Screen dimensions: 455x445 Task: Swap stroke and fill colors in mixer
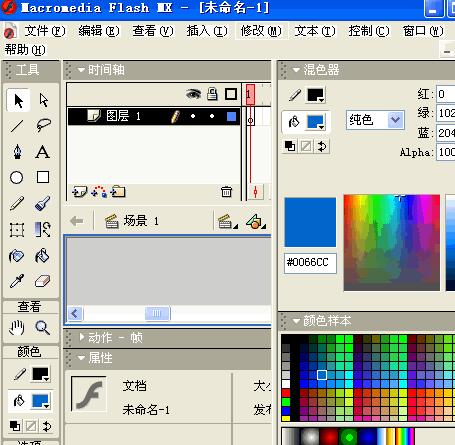[x=322, y=146]
